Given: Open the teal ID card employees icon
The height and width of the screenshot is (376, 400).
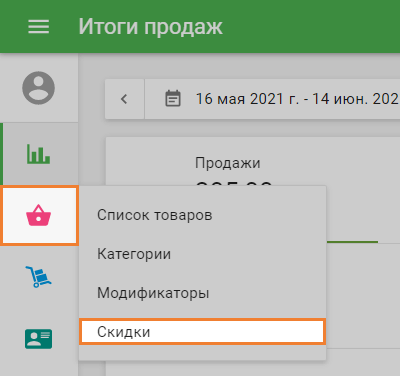Looking at the screenshot, I should pyautogui.click(x=39, y=339).
